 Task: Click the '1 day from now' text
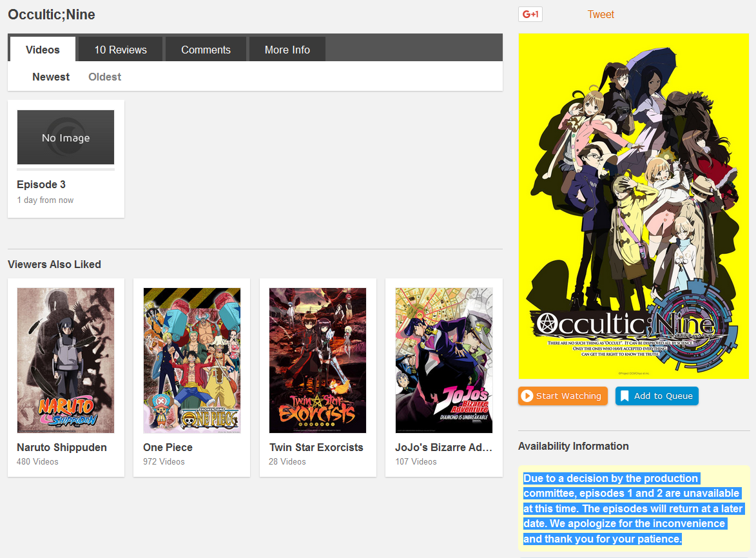point(45,200)
